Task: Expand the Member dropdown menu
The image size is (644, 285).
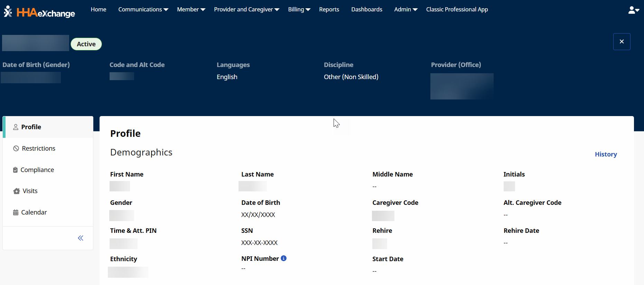Action: 191,10
